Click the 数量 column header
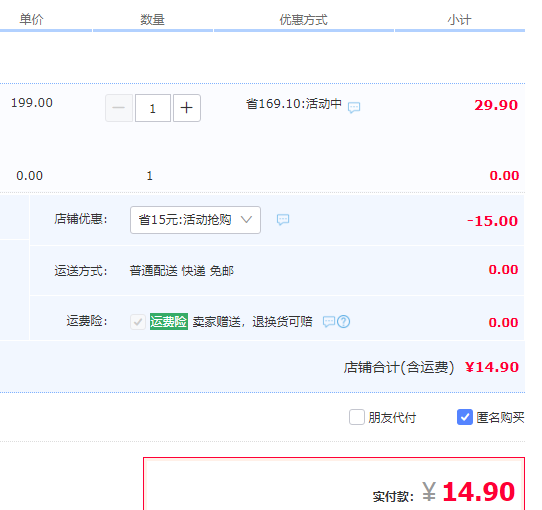The width and height of the screenshot is (542, 510). (x=152, y=19)
